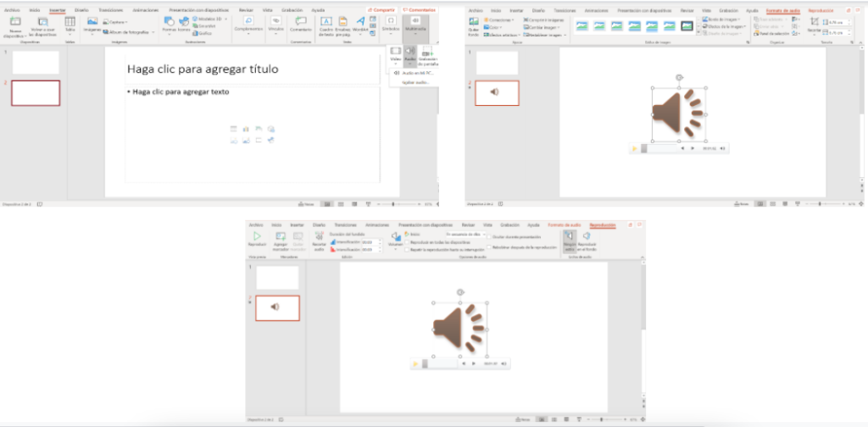This screenshot has height=427, width=868.
Task: Click the Vídeo icon under Multimedia
Action: click(x=395, y=51)
